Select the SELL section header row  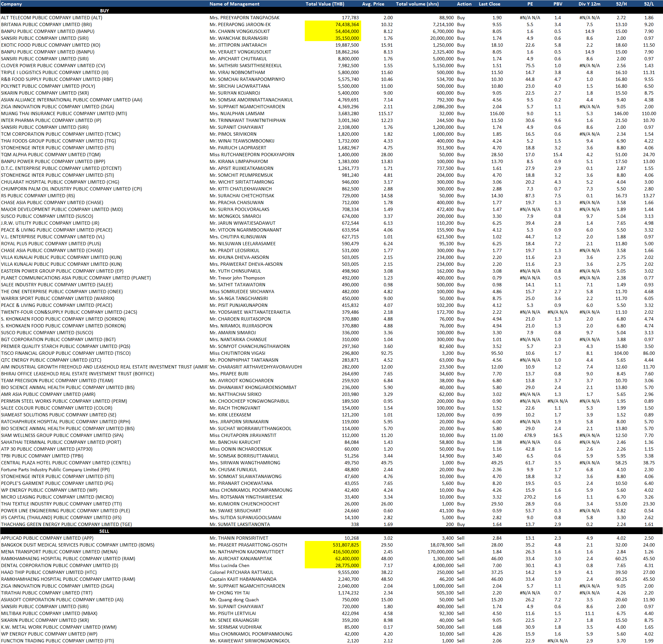331,531
